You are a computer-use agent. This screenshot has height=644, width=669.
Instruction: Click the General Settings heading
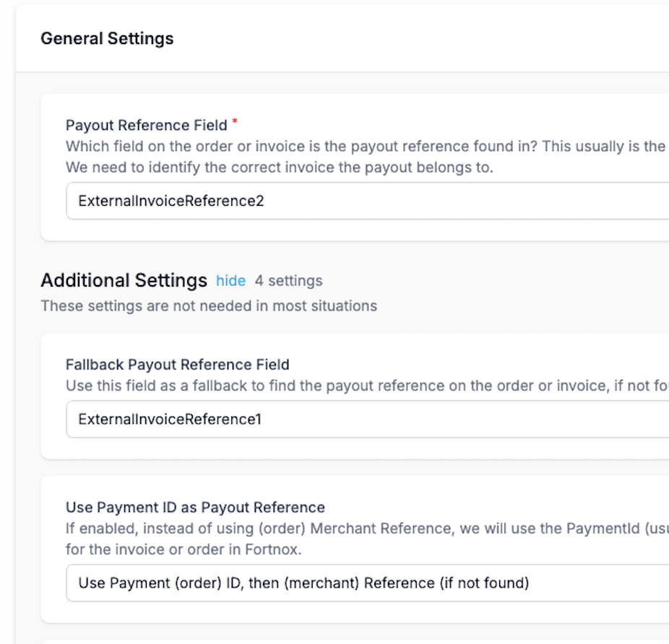click(x=107, y=38)
